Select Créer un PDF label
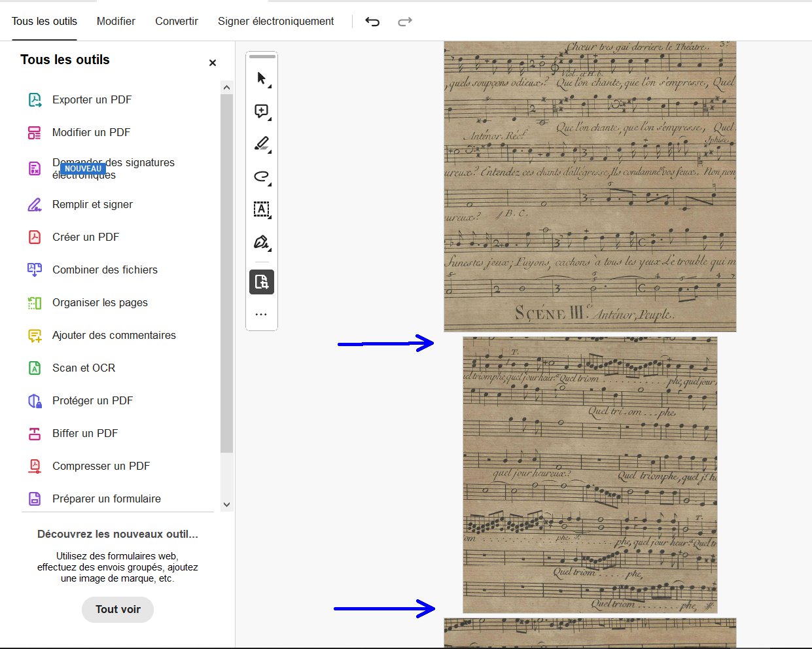Screen dimensions: 812x649 tap(86, 237)
